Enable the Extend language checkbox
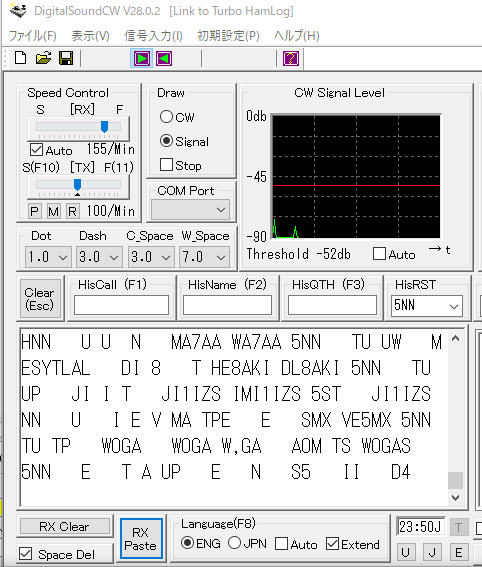The height and width of the screenshot is (567, 482). pos(332,543)
